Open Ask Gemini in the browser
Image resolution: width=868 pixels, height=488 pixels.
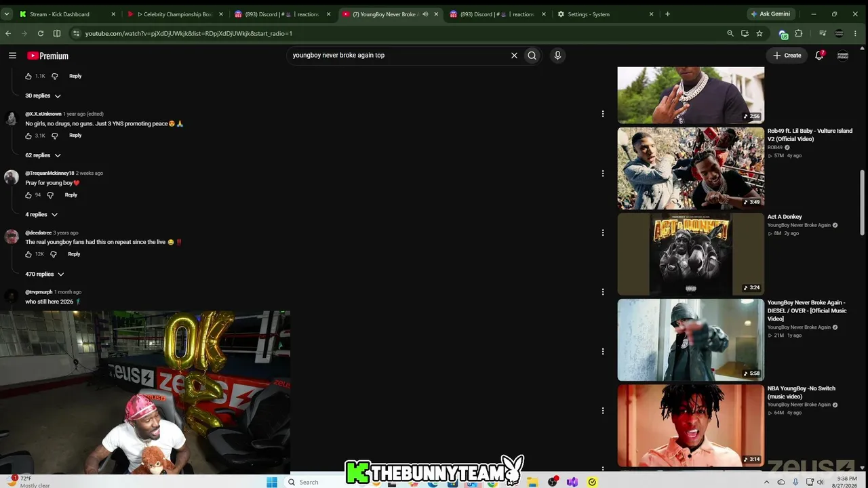click(x=770, y=14)
